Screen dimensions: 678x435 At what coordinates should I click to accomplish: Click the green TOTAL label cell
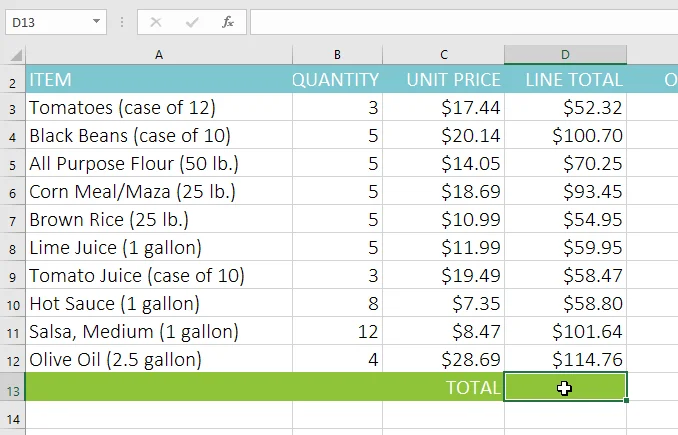coord(443,387)
